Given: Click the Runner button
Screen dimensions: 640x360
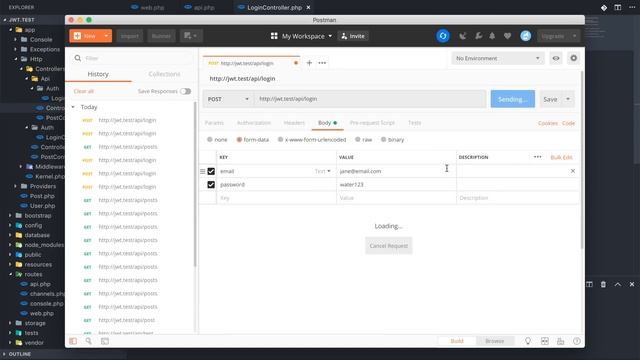Looking at the screenshot, I should click(161, 36).
